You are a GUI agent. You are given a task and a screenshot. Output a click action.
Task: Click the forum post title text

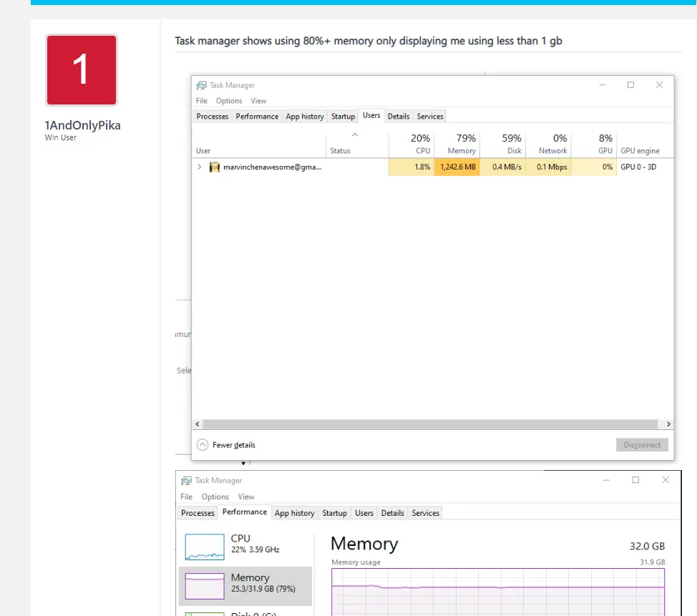(x=368, y=41)
